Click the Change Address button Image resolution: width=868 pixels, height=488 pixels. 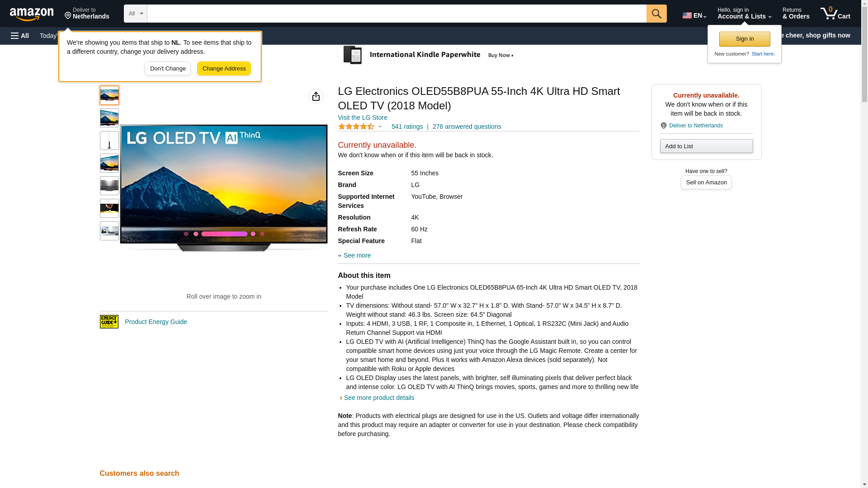pyautogui.click(x=224, y=69)
